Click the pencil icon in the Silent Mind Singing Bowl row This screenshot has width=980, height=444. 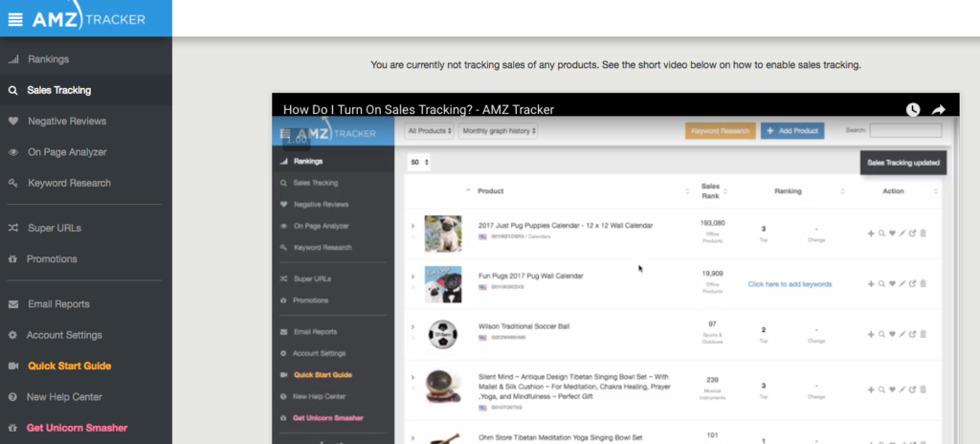(x=902, y=389)
